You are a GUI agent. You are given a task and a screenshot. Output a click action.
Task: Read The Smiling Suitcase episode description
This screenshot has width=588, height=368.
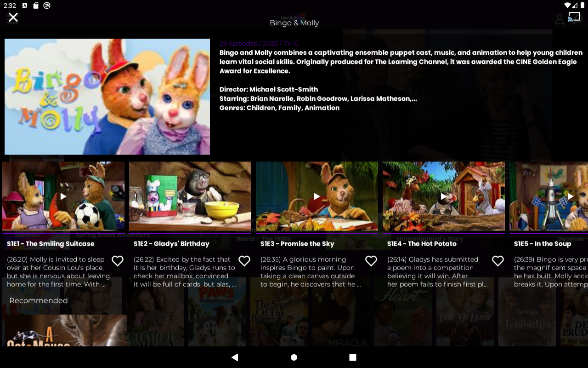58,272
